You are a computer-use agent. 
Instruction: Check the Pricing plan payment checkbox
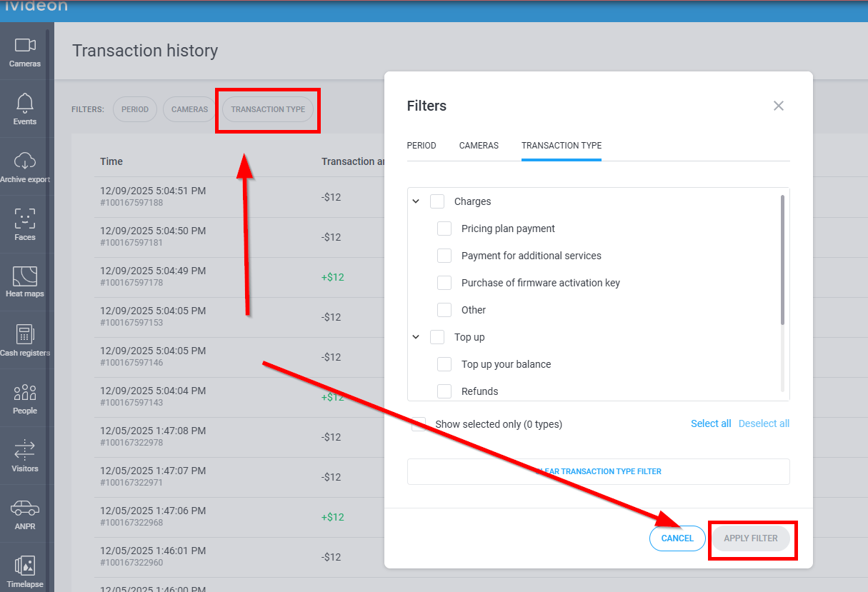[x=444, y=229]
